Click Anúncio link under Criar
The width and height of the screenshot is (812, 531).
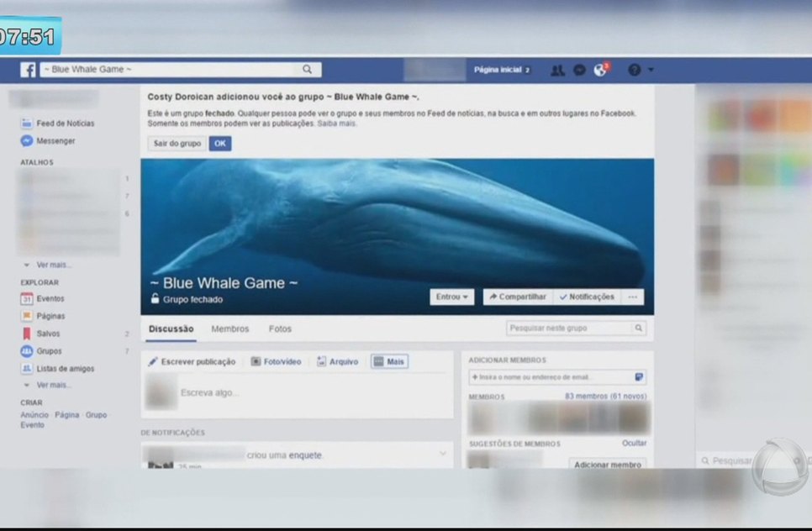pos(34,415)
